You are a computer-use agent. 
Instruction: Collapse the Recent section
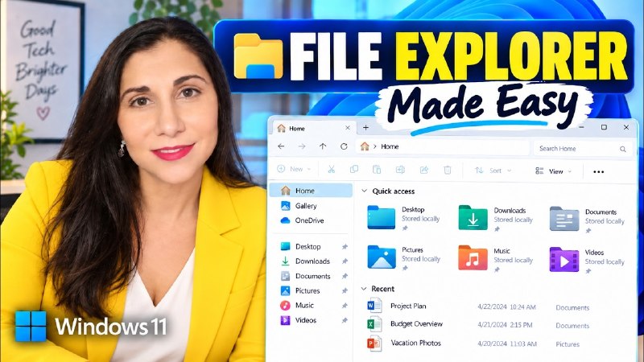(364, 289)
